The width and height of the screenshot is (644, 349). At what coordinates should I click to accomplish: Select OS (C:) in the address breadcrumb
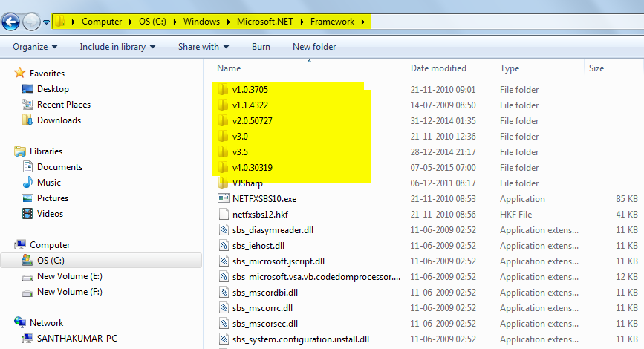pos(152,22)
